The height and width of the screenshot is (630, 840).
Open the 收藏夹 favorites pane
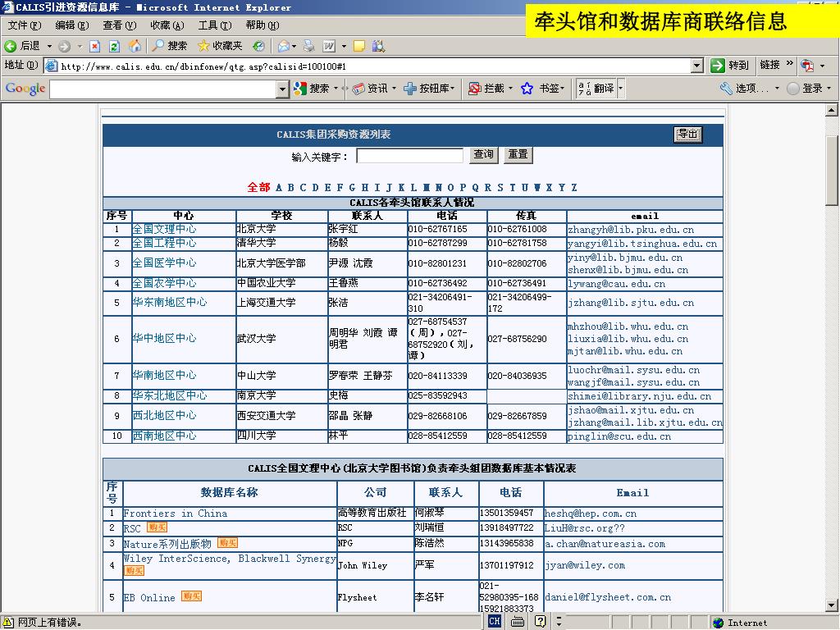220,46
